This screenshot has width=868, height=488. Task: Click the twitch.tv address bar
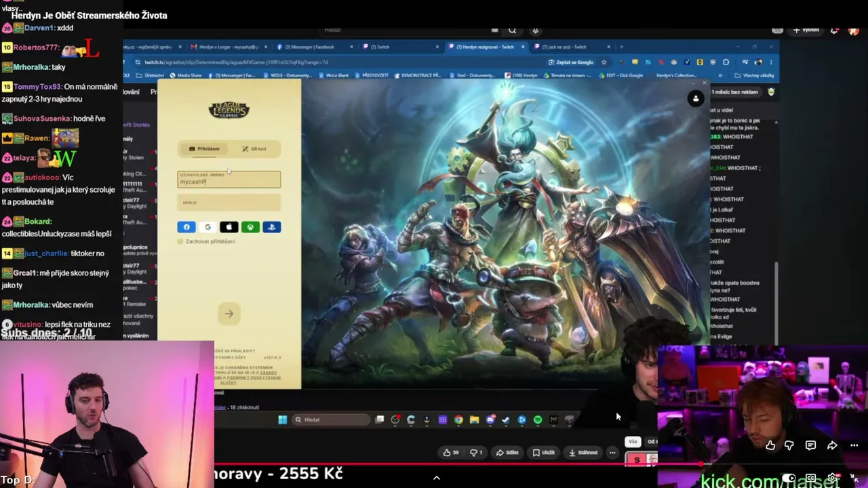[x=339, y=62]
